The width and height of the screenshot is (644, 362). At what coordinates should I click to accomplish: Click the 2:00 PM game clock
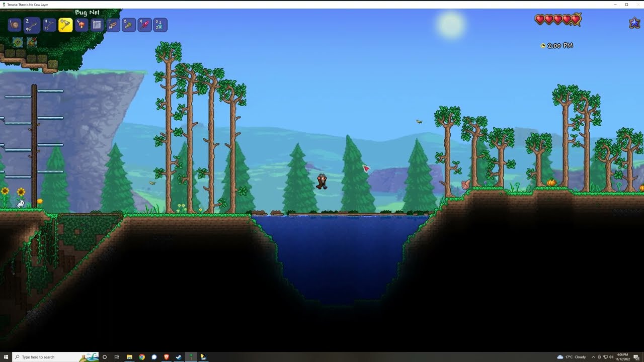[557, 46]
